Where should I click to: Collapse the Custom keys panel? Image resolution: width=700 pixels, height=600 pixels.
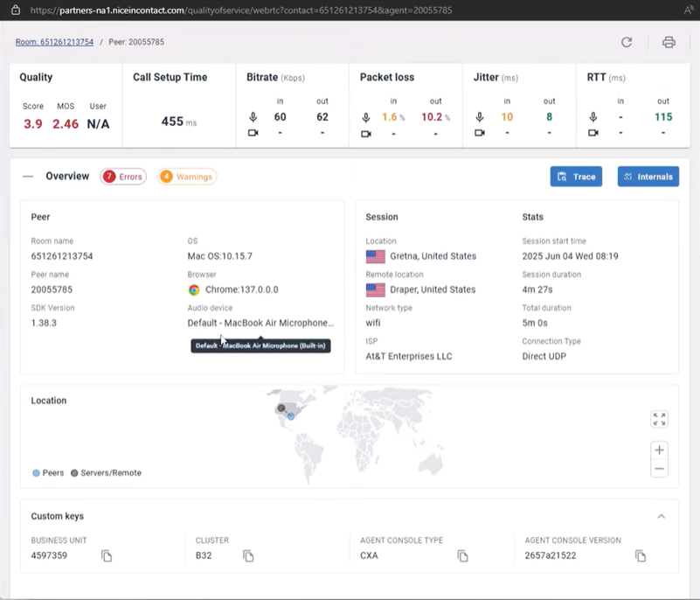click(662, 516)
